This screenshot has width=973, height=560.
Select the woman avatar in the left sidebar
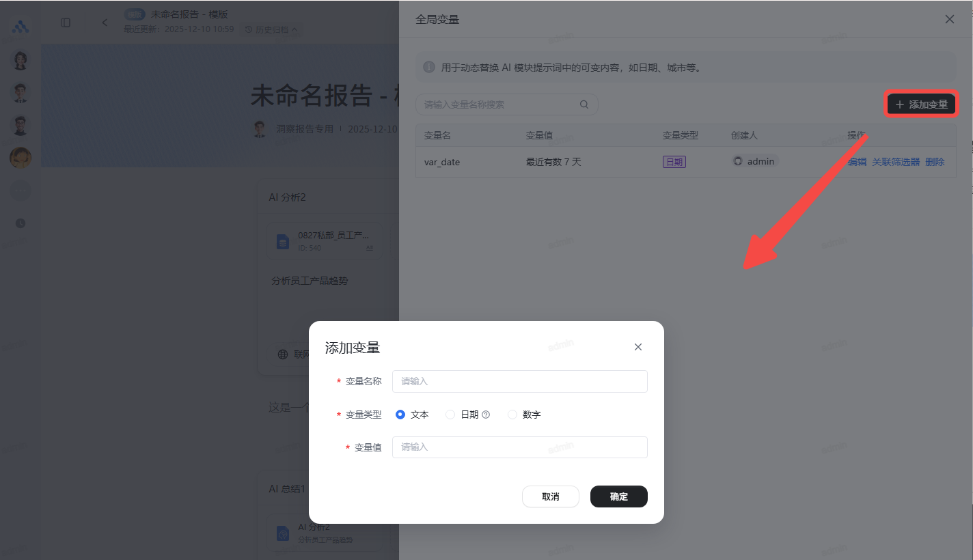point(20,60)
